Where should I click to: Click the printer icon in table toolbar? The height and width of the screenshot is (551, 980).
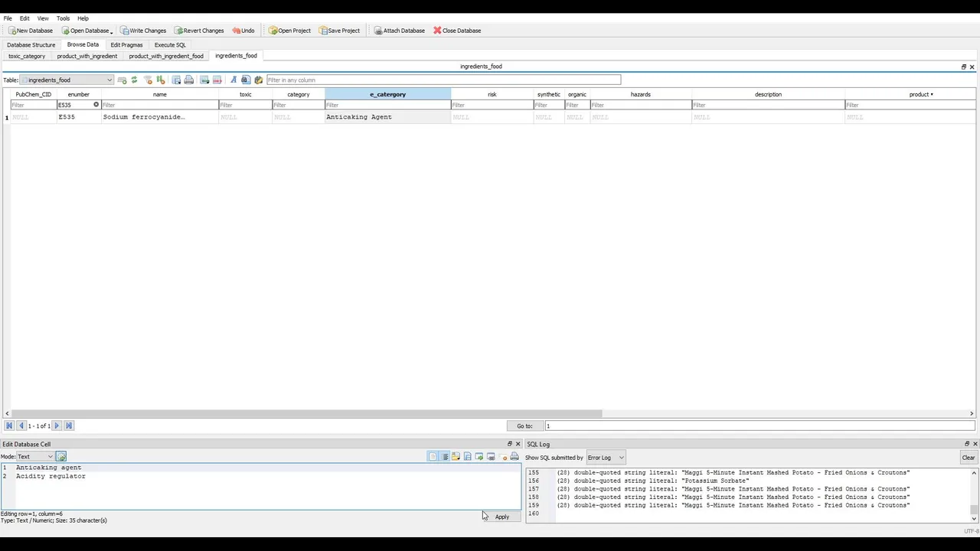click(x=188, y=80)
